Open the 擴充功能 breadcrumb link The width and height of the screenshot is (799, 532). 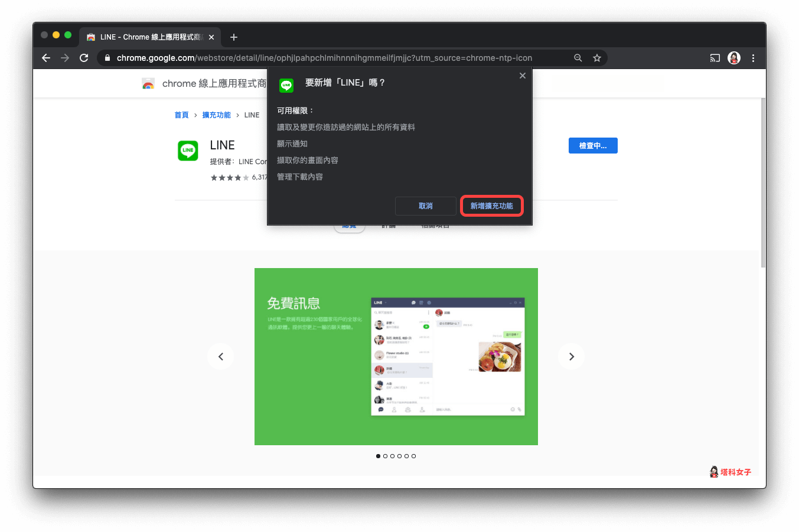tap(216, 115)
